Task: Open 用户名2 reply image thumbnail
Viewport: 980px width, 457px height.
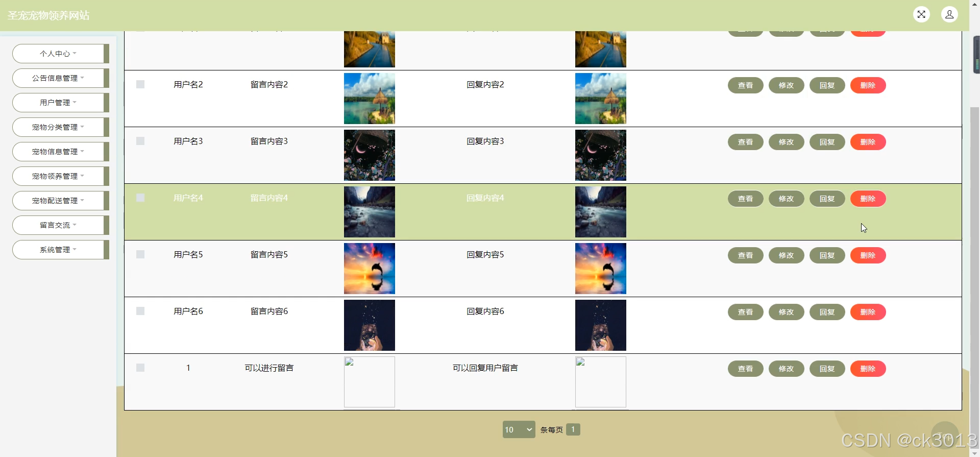Action: (601, 99)
